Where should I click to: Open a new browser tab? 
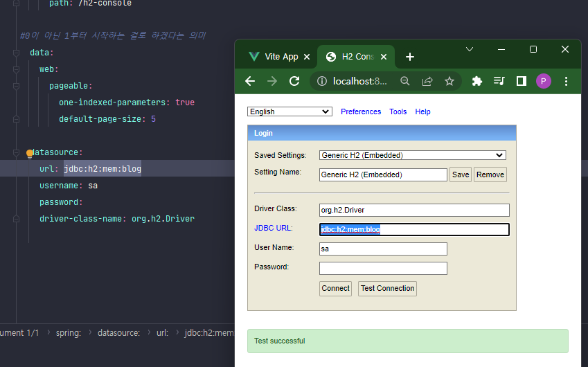[x=410, y=57]
